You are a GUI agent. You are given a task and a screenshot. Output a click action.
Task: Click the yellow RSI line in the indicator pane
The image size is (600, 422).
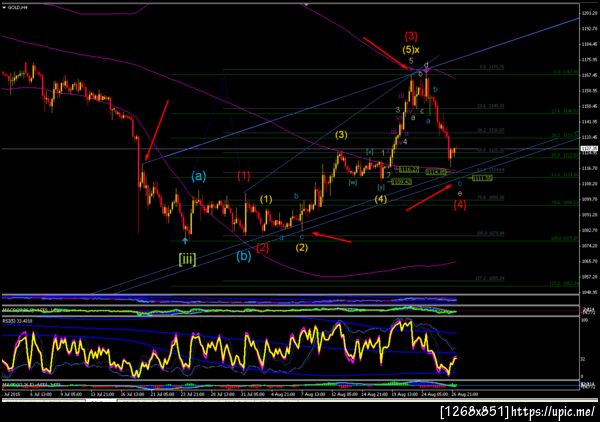click(230, 350)
